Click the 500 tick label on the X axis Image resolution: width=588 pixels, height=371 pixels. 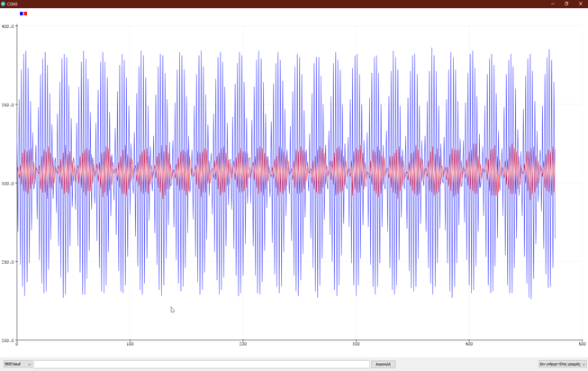[582, 344]
